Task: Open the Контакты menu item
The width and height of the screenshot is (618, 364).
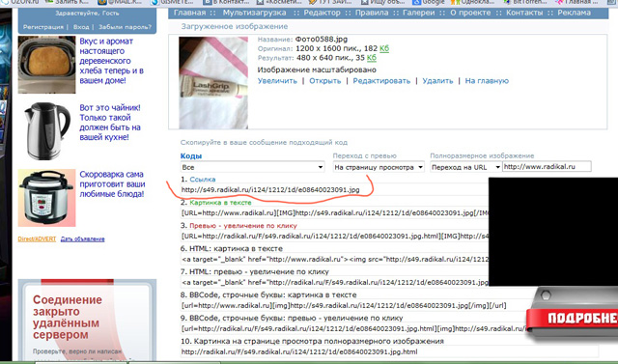Action: click(524, 13)
